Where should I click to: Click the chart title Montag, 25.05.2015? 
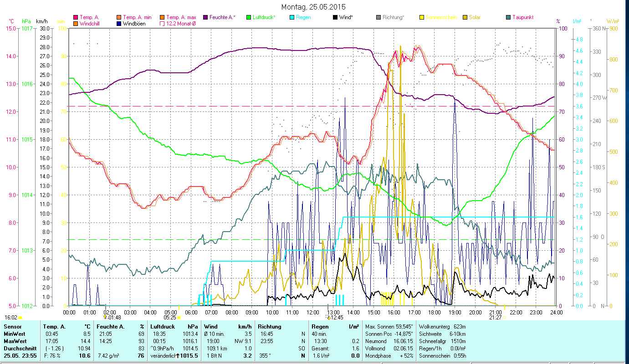(x=313, y=7)
